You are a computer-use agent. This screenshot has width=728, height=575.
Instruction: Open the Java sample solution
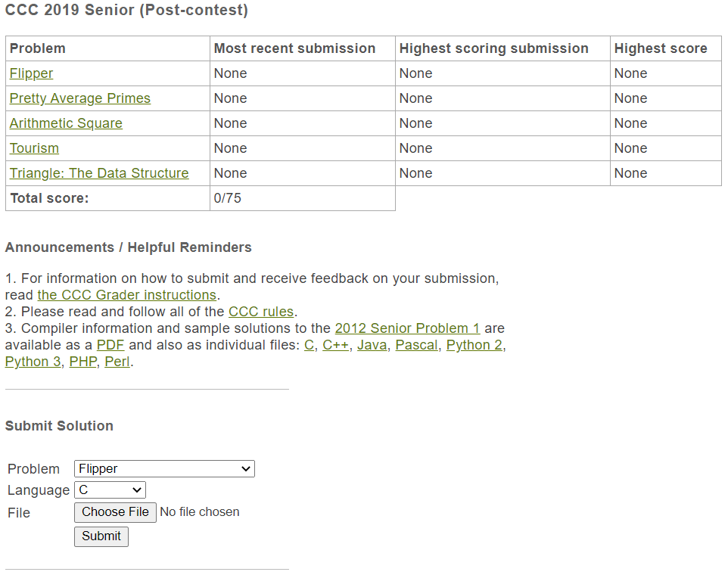pyautogui.click(x=372, y=345)
